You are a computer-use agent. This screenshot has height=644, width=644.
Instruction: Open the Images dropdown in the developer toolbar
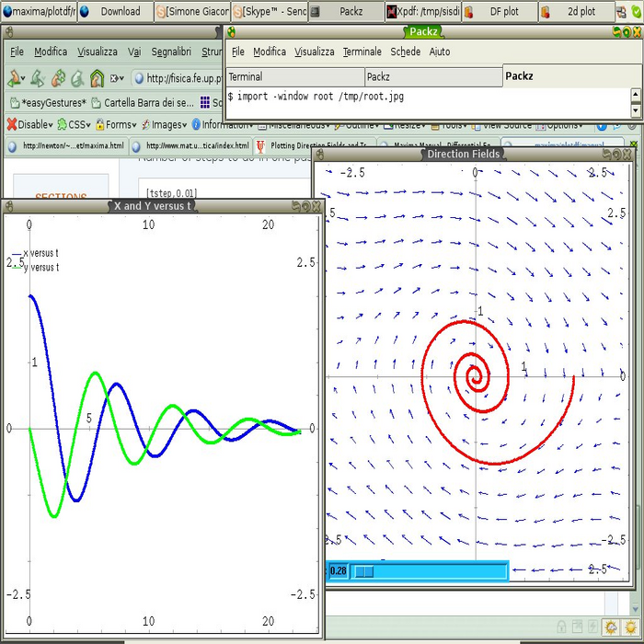[165, 124]
